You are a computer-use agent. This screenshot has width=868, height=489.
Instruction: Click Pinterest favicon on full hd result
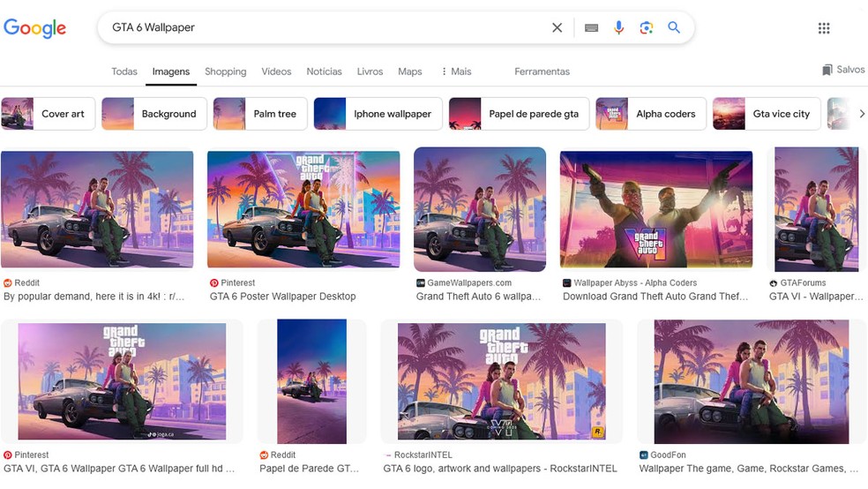[x=8, y=455]
